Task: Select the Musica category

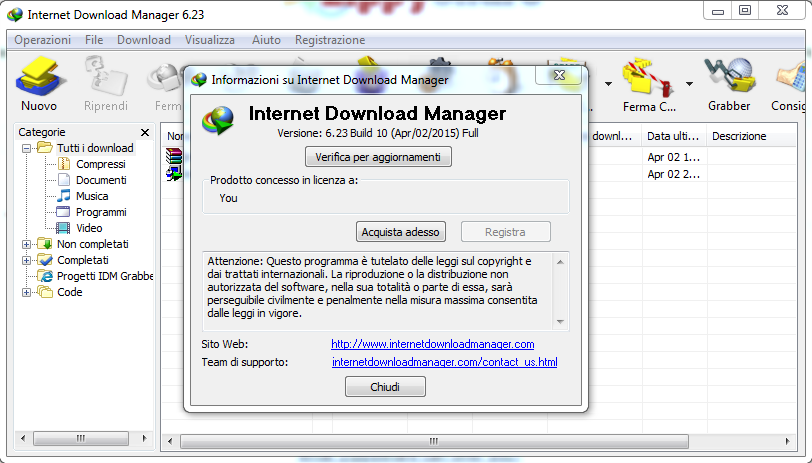Action: point(92,196)
